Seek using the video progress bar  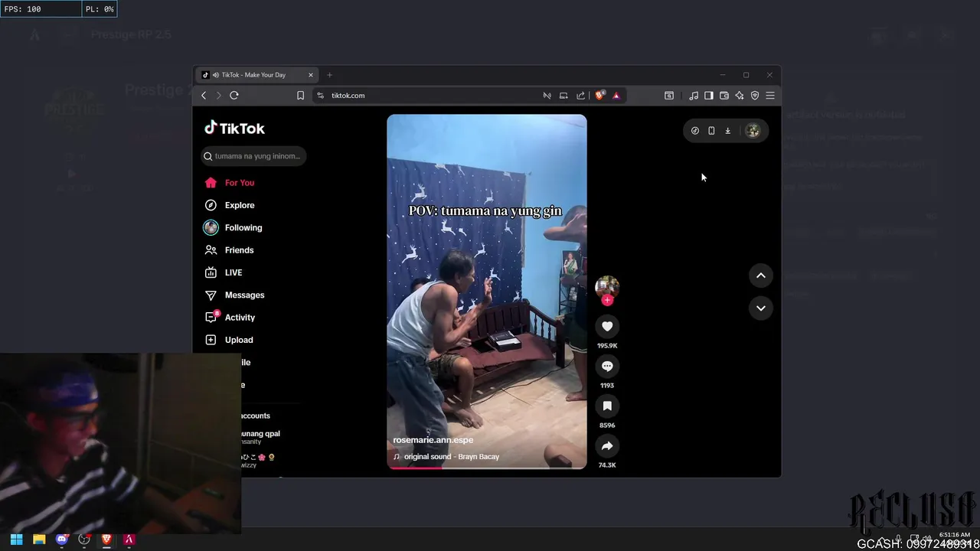[487, 468]
